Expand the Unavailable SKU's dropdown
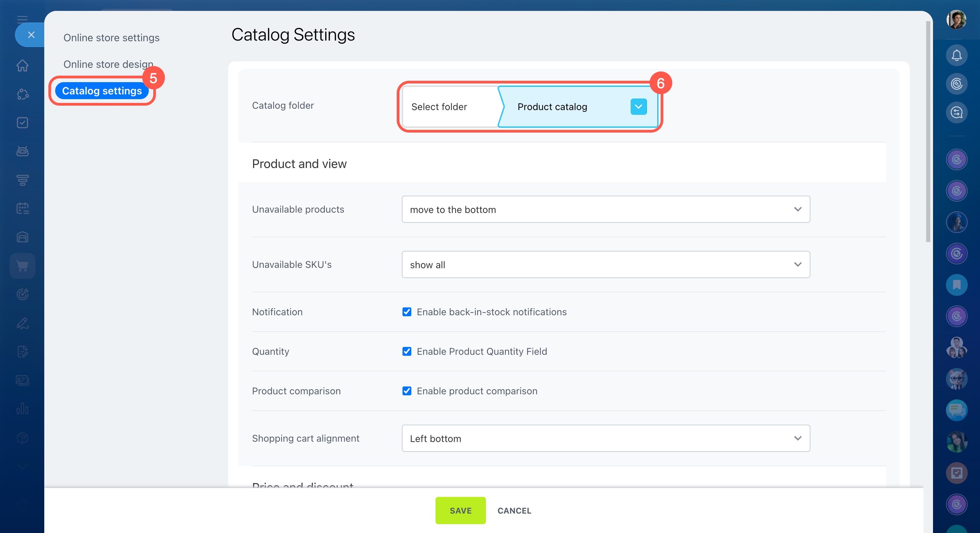This screenshot has width=980, height=533. (x=605, y=264)
